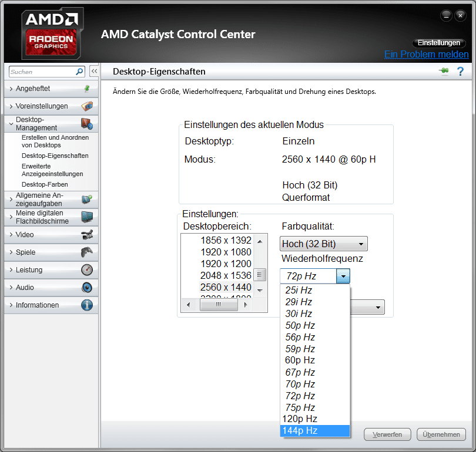Click the Informationen info icon

(87, 305)
